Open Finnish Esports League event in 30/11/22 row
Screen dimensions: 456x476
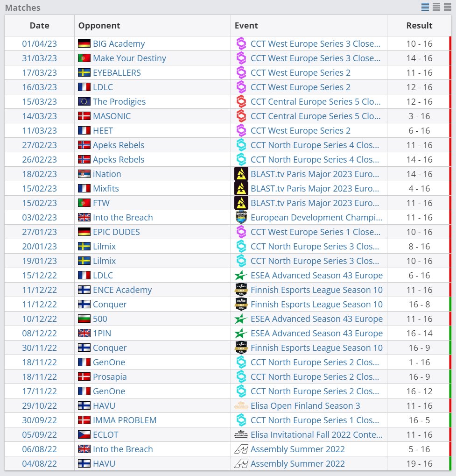317,348
